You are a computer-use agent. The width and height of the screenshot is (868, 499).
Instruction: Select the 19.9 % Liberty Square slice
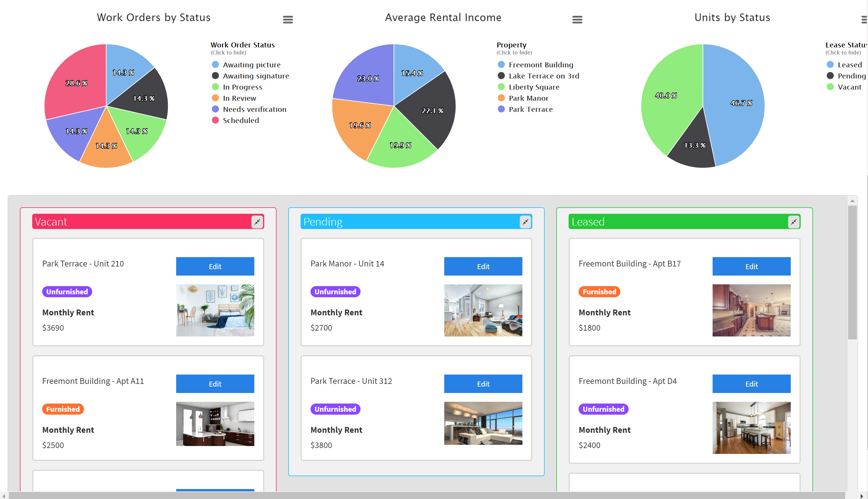(x=401, y=146)
